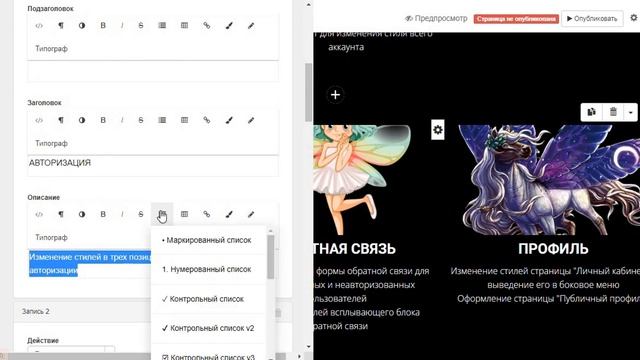
Task: Click the pegasus image above ПРОФИЛЬ
Action: [x=549, y=180]
